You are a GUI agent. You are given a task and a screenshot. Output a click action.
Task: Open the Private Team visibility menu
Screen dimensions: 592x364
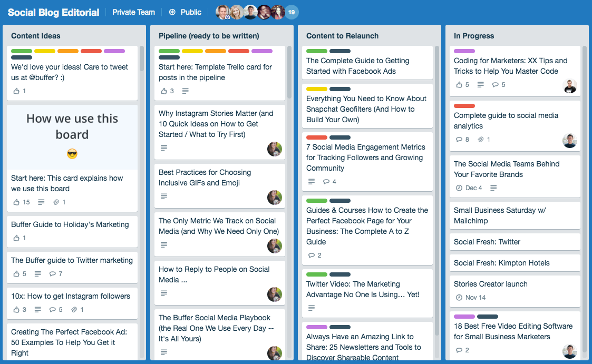133,12
